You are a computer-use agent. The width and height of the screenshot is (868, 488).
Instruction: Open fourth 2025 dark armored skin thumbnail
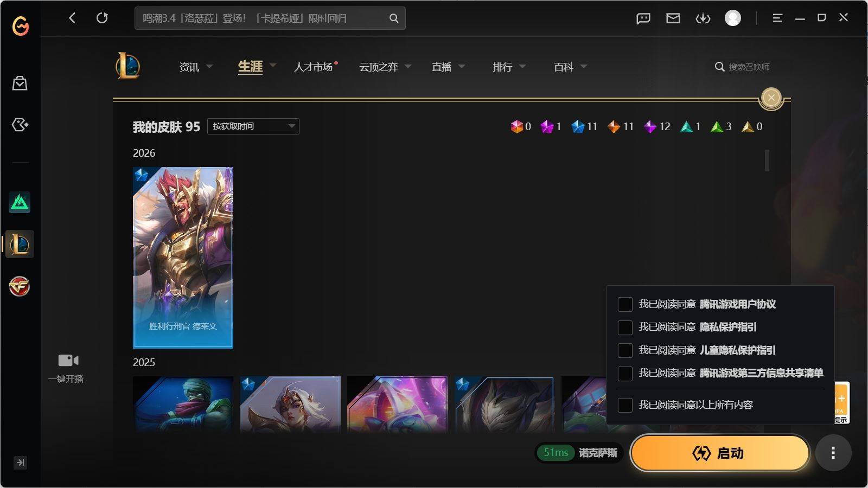pyautogui.click(x=505, y=404)
